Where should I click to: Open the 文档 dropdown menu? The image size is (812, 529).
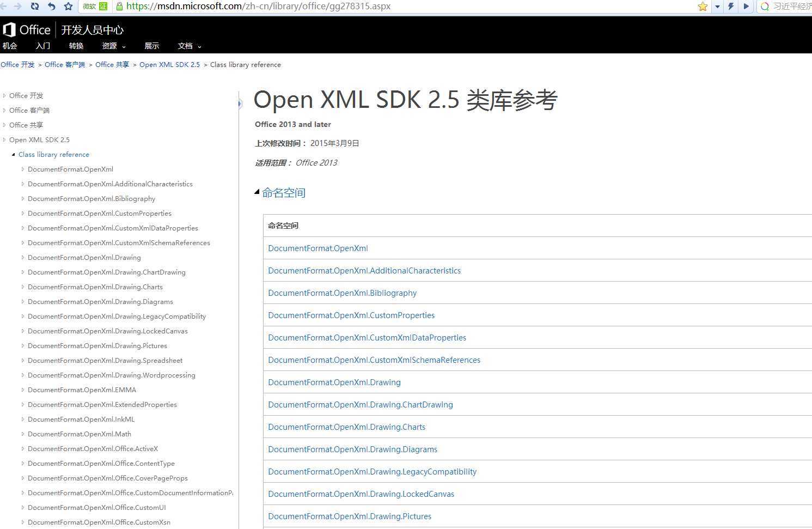coord(189,46)
